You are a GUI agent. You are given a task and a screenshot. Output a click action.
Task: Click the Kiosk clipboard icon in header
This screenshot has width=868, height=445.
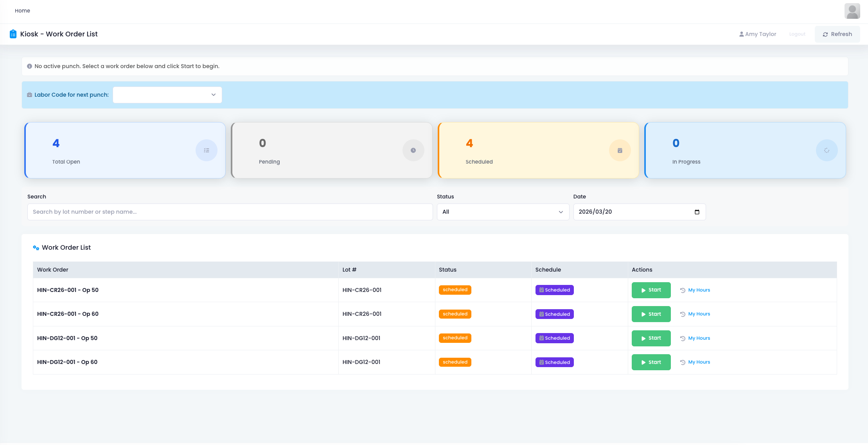13,34
